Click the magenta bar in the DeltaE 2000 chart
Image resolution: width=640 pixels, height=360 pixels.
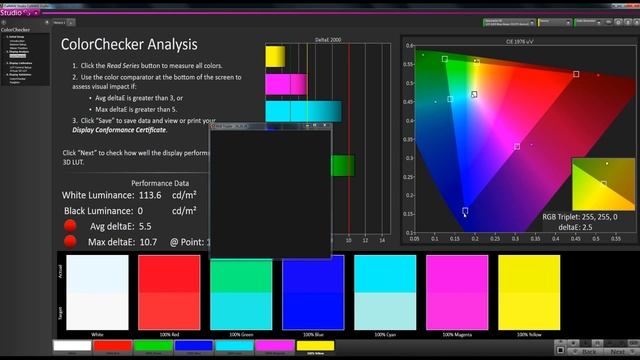(286, 84)
